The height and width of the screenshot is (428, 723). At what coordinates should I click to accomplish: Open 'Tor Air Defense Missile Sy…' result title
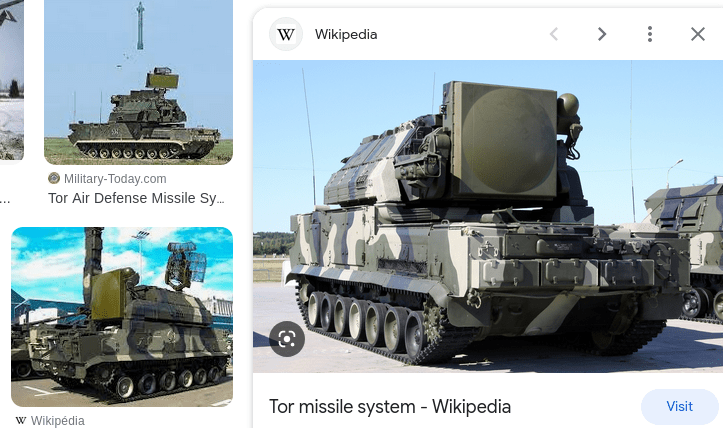pos(136,198)
